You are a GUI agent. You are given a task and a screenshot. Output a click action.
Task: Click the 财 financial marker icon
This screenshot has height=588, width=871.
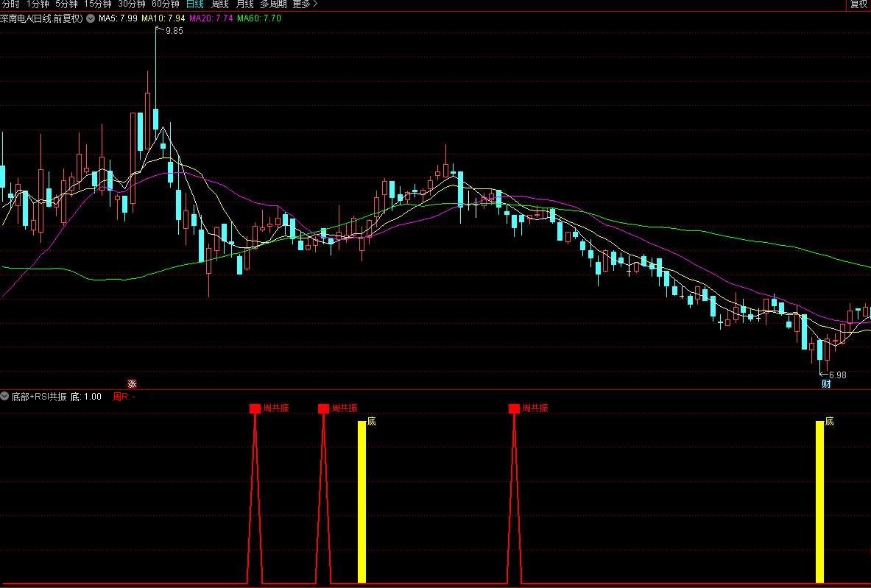pyautogui.click(x=826, y=383)
